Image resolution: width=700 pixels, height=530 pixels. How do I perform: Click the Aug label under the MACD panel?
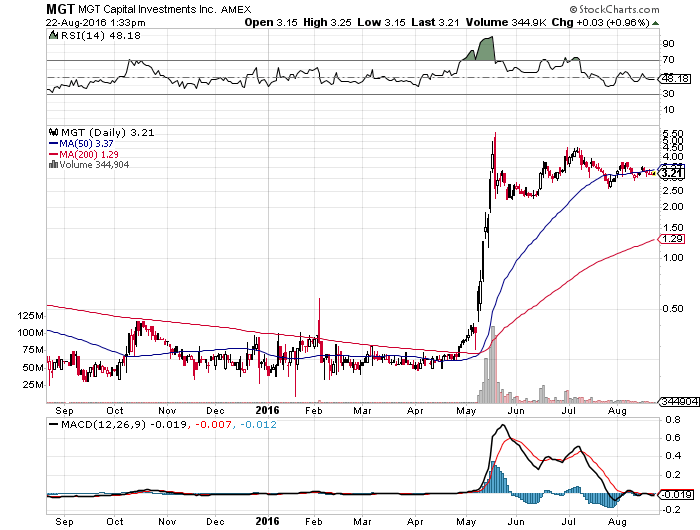pyautogui.click(x=617, y=522)
